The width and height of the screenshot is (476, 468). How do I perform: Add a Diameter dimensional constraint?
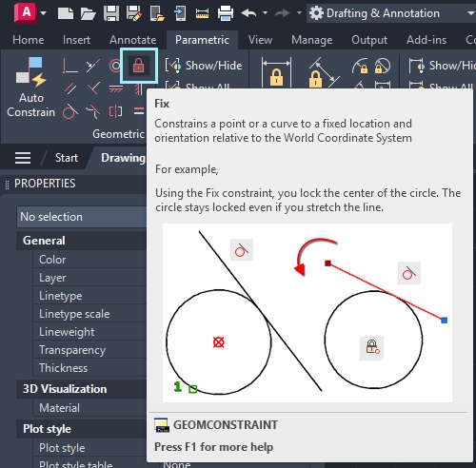[x=382, y=66]
